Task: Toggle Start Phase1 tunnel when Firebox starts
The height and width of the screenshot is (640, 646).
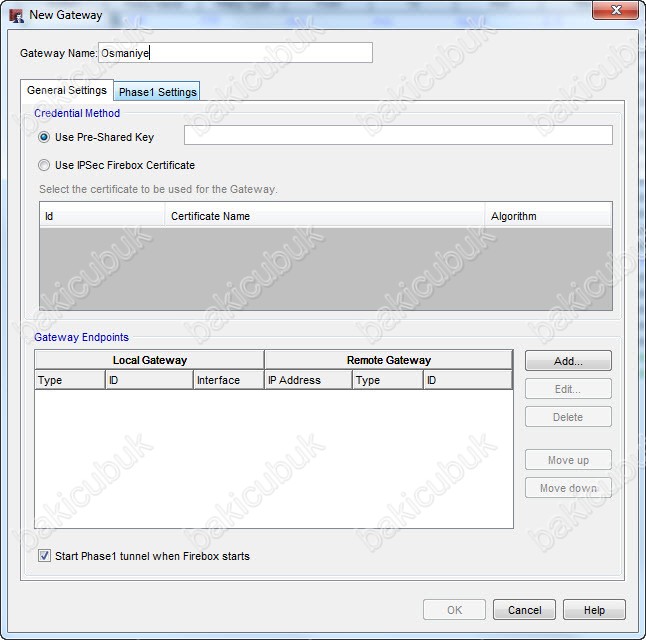Action: [x=45, y=556]
